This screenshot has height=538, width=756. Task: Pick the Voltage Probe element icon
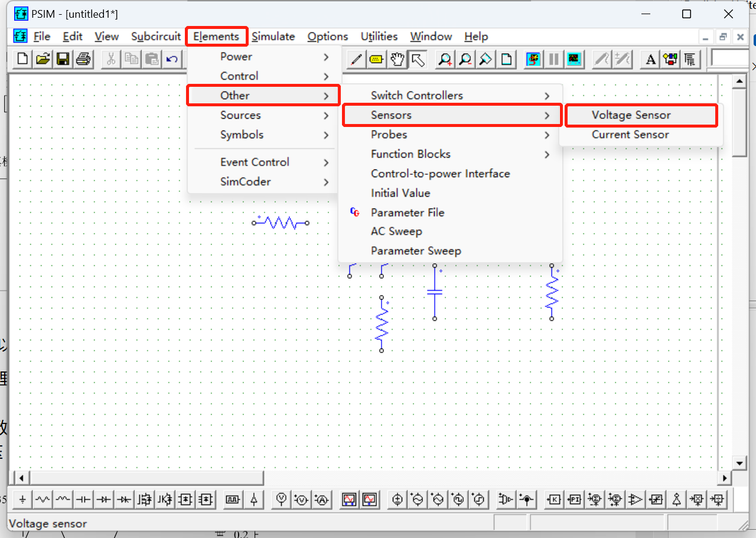click(281, 500)
